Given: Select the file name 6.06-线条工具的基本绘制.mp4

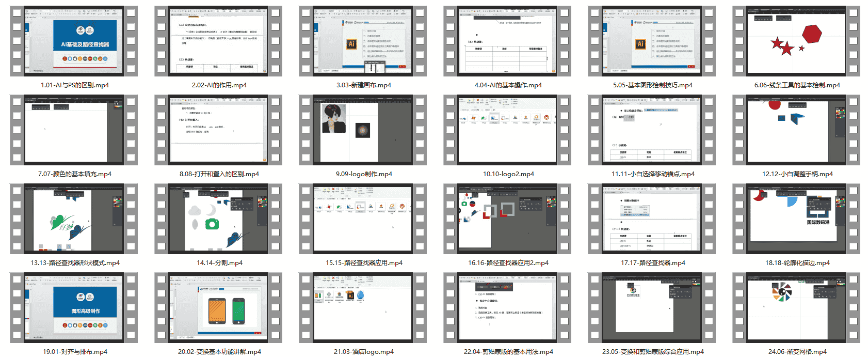Looking at the screenshot, I should tap(797, 85).
